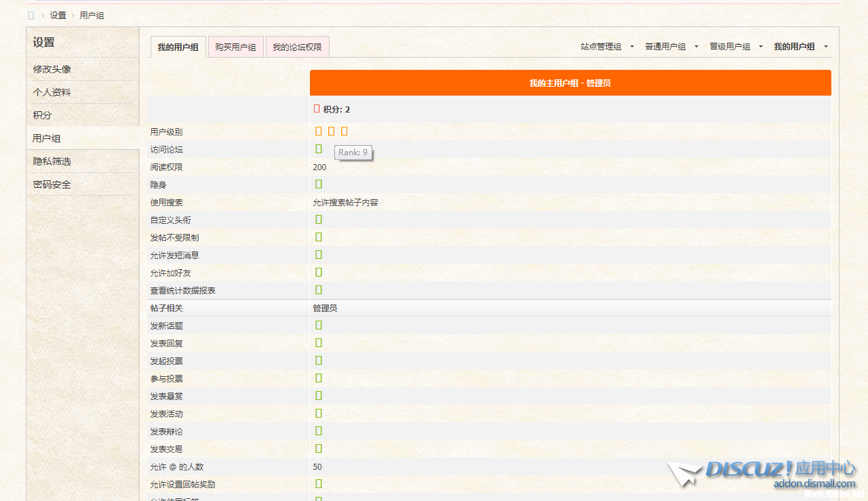Viewport: 868px width, 501px height.
Task: Open 隐私筛选 settings in the sidebar
Action: [x=52, y=161]
